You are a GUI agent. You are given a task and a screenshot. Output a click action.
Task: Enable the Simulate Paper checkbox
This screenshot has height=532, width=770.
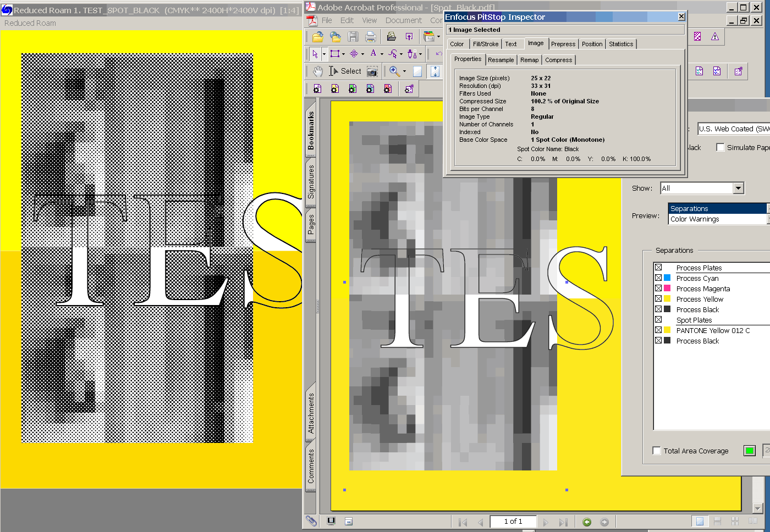(721, 147)
